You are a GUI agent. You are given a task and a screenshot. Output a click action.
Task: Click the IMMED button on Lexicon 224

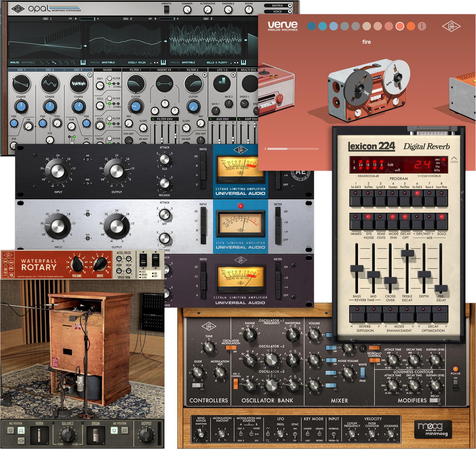click(356, 221)
